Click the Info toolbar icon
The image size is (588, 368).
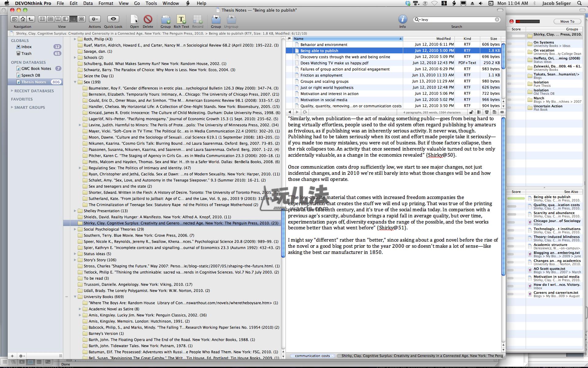[403, 19]
